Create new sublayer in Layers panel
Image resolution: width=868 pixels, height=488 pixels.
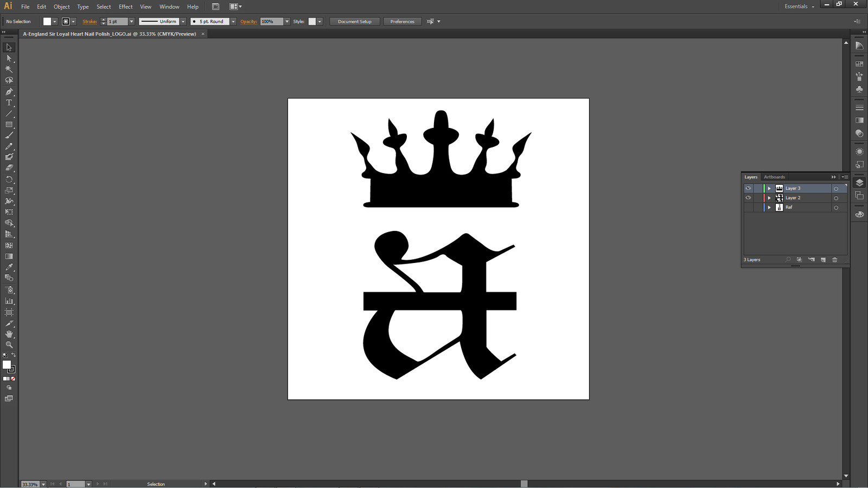(x=812, y=260)
